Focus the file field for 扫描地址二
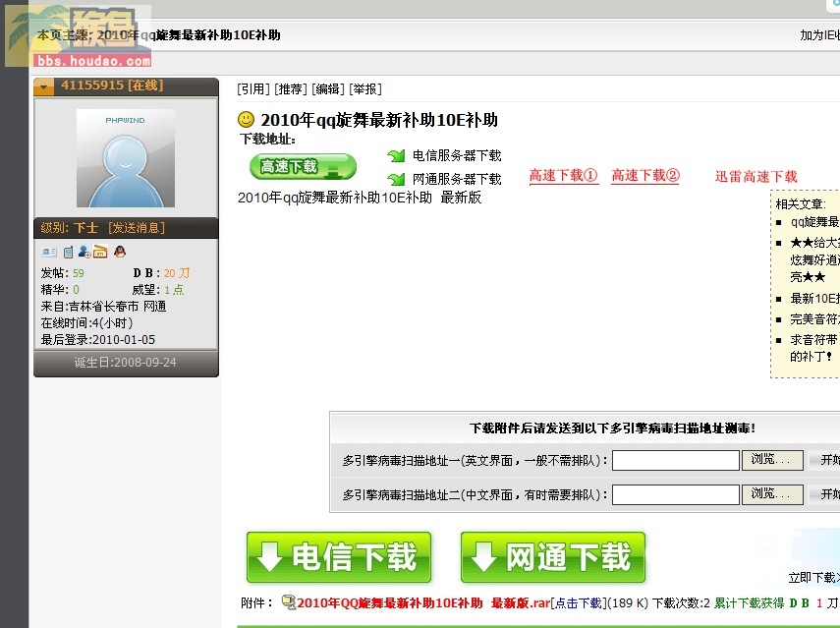 tap(676, 494)
